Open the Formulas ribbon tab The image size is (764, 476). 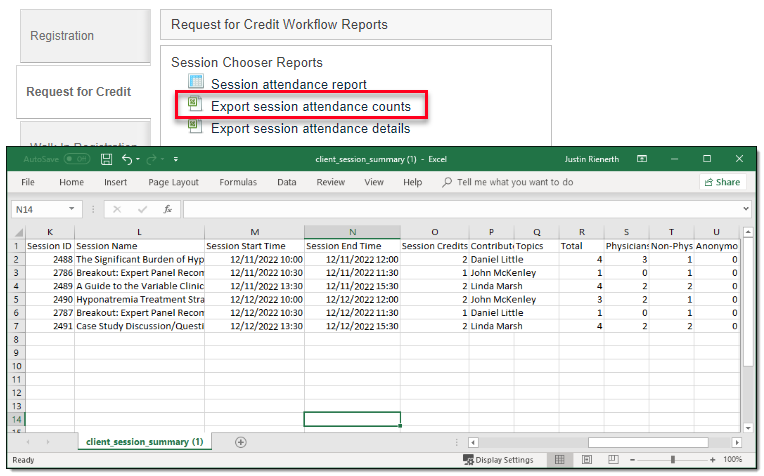pos(238,182)
